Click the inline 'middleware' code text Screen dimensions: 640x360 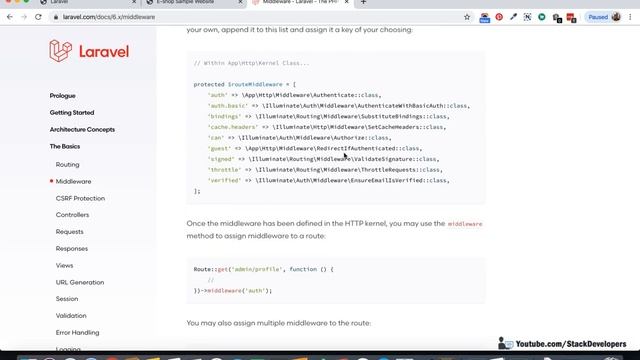465,224
